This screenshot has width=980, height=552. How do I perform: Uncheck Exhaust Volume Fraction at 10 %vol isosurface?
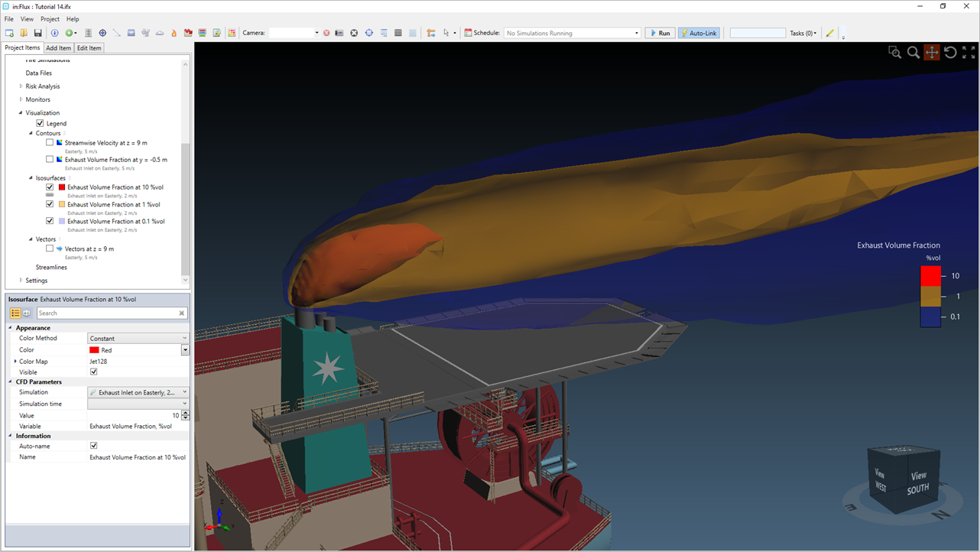(50, 187)
